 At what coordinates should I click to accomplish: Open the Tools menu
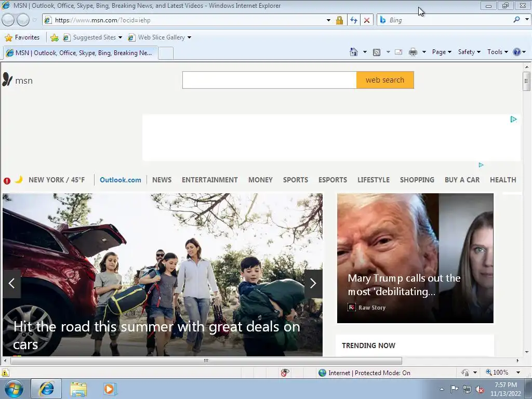497,52
